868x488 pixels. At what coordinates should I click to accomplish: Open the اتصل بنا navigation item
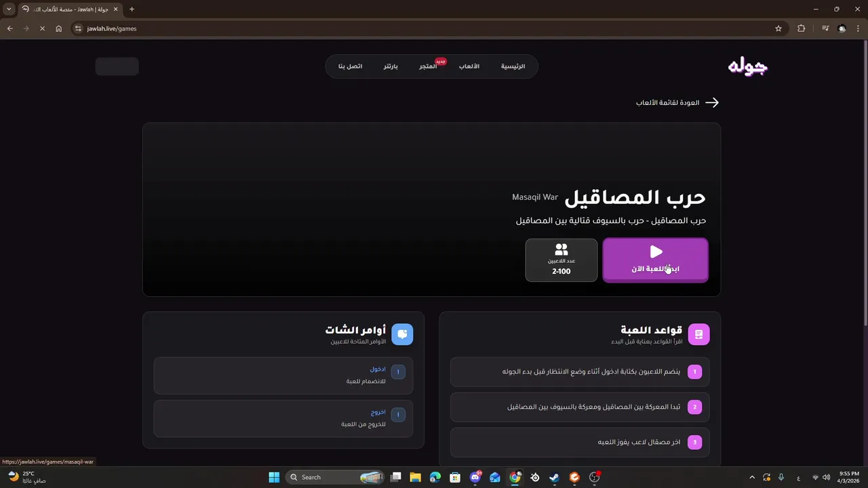click(351, 66)
